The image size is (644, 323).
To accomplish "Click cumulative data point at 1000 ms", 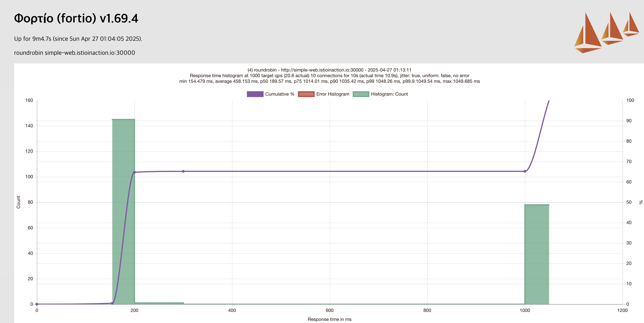I will 525,171.
